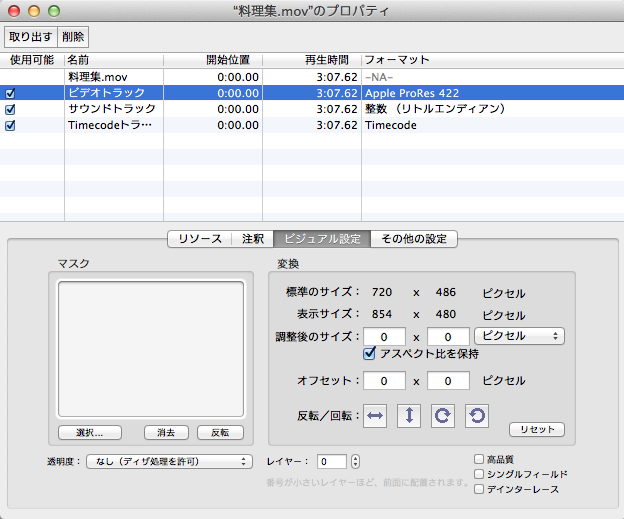This screenshot has width=624, height=519.
Task: Flip the video vertically with the arrow icon
Action: pos(409,416)
